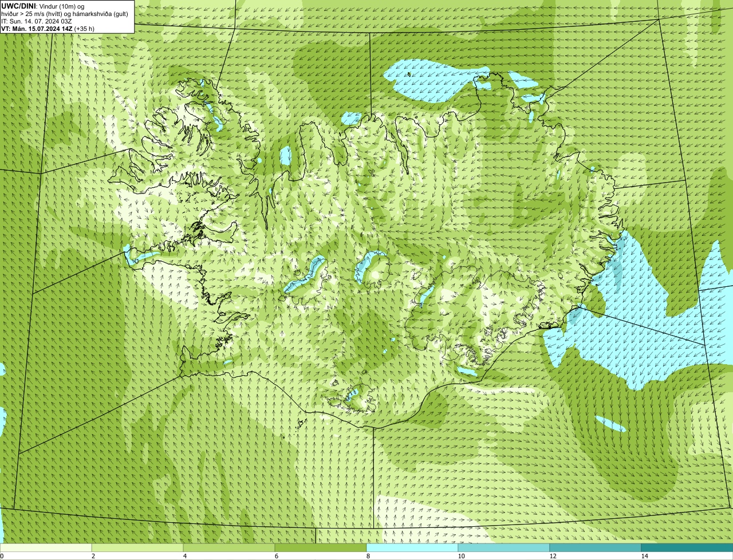Select the "VT: Mán. 15.07.2024 14Z (+35 h)" line
Viewport: 733px width, 560px height.
pos(48,29)
